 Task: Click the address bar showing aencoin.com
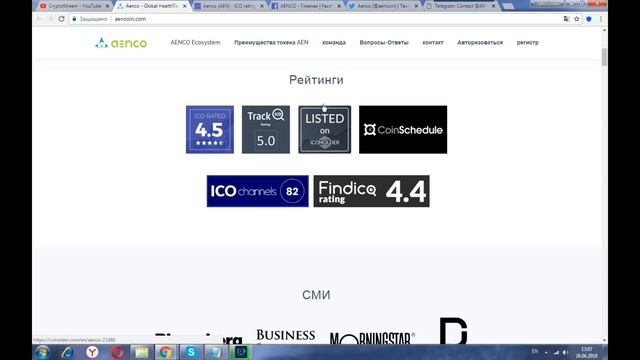(x=314, y=19)
